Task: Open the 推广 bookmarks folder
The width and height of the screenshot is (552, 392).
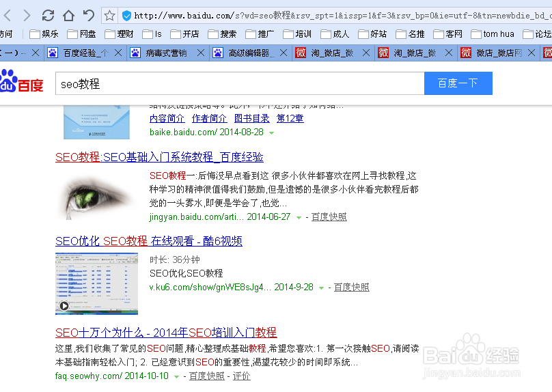Action: pyautogui.click(x=260, y=34)
